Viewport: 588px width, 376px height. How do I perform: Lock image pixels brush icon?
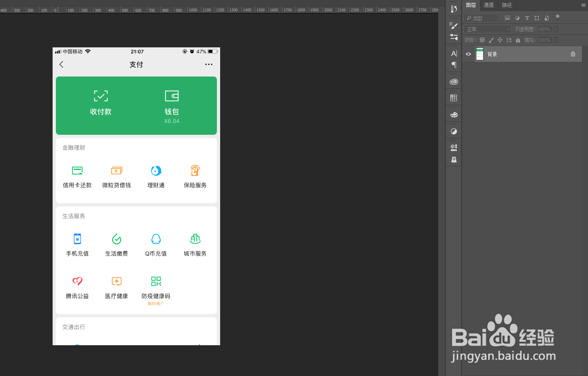(x=491, y=40)
